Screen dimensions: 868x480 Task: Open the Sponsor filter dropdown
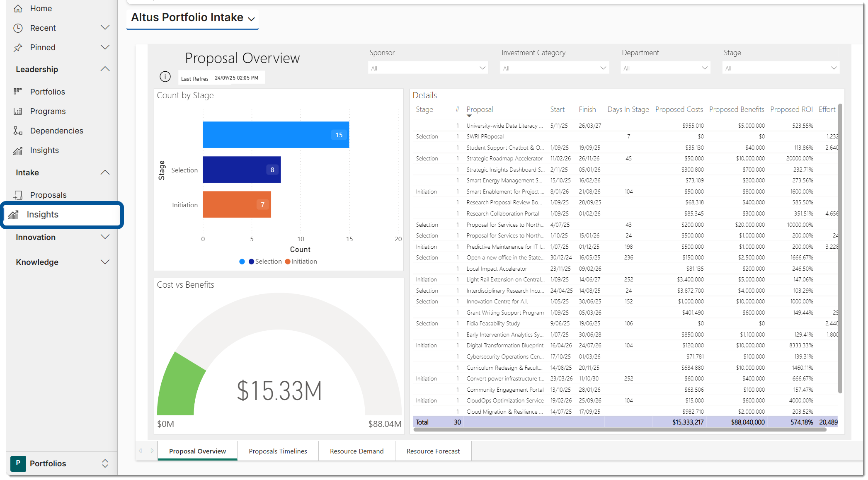point(428,68)
